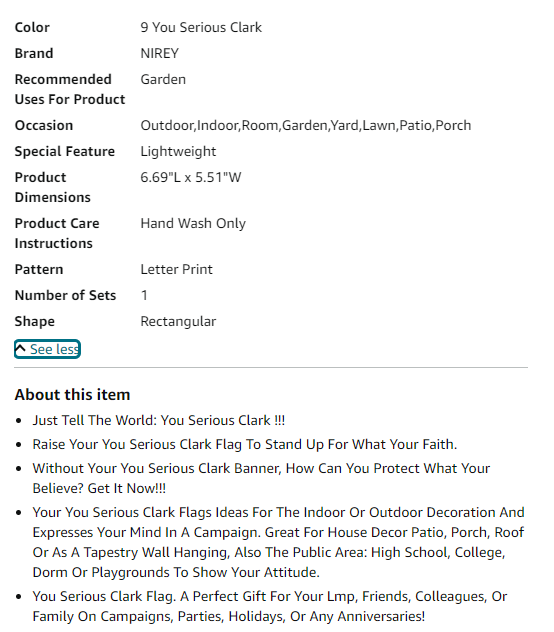Click the 'Without Your You Serious Clark Banner' bullet
The height and width of the screenshot is (632, 554).
pos(261,478)
